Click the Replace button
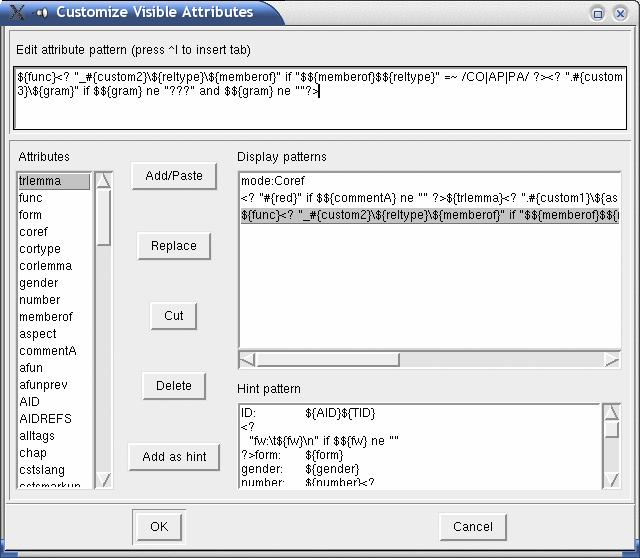The image size is (640, 558). (x=174, y=246)
